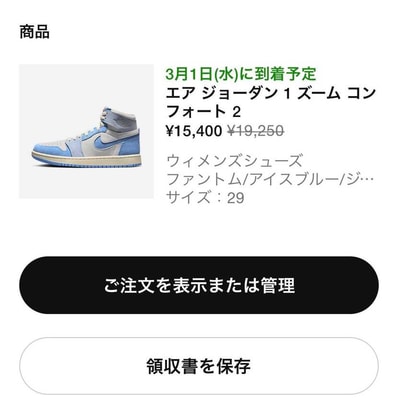Click the サイズ：29 size label

click(205, 197)
